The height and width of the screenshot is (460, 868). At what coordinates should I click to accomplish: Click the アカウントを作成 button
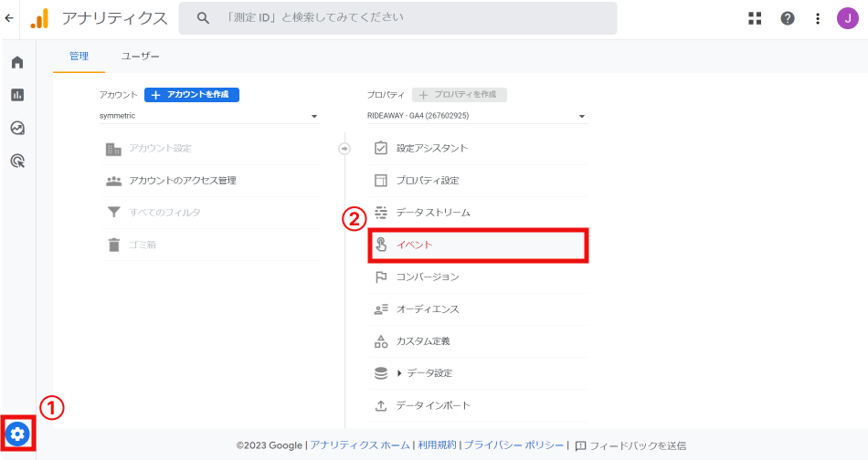[x=192, y=95]
